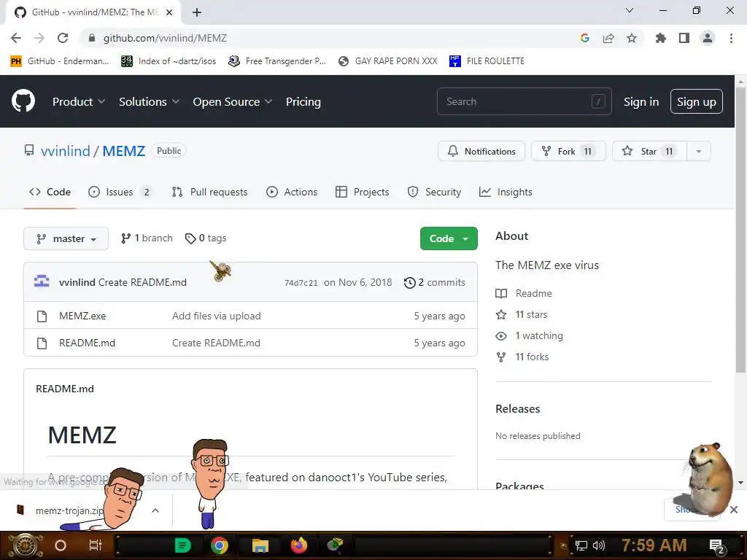The height and width of the screenshot is (560, 747).
Task: Open the Chrome profile avatar icon
Action: pyautogui.click(x=708, y=38)
